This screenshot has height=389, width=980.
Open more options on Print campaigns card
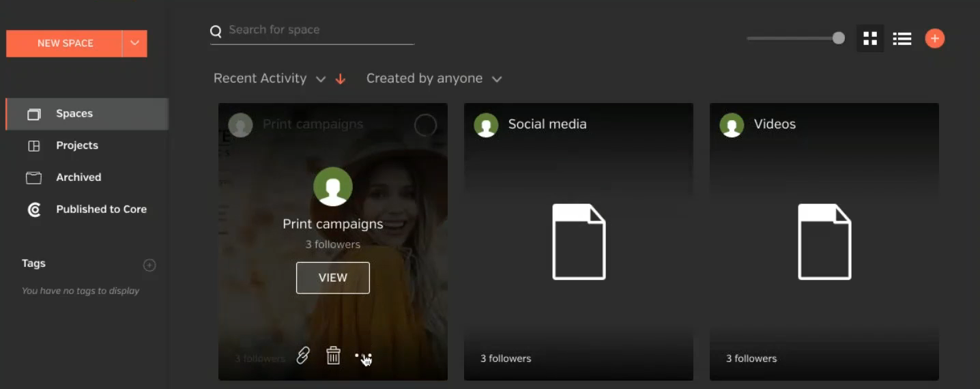click(363, 357)
